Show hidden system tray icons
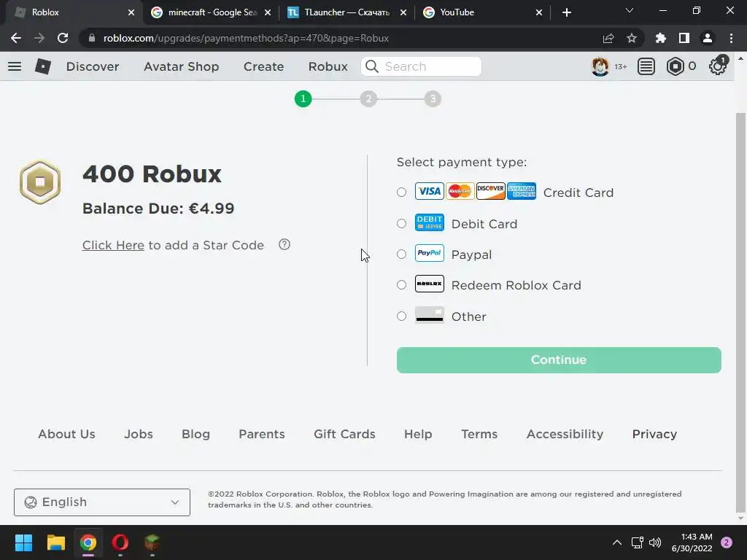The image size is (747, 560). [617, 542]
